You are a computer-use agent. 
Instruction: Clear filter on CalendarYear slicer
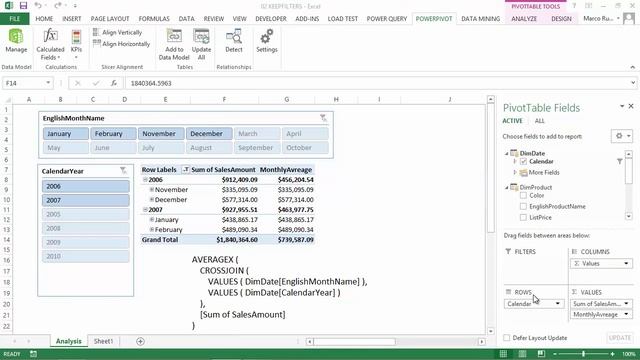coord(123,171)
